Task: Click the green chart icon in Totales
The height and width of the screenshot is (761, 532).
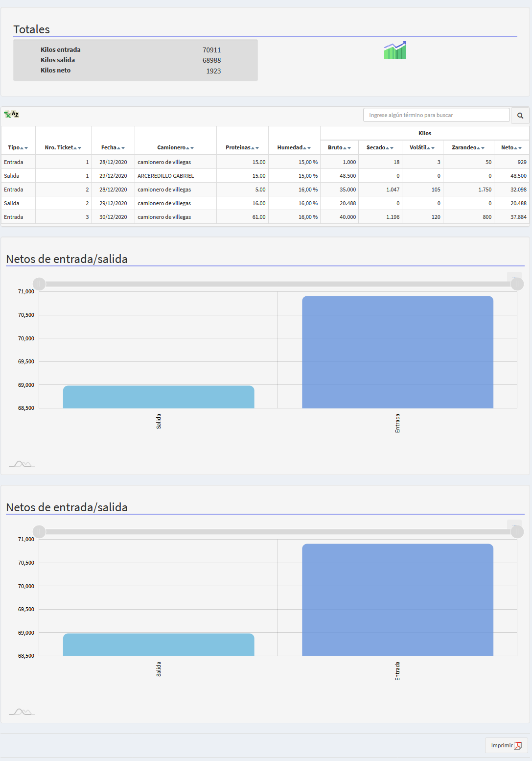Action: (395, 50)
